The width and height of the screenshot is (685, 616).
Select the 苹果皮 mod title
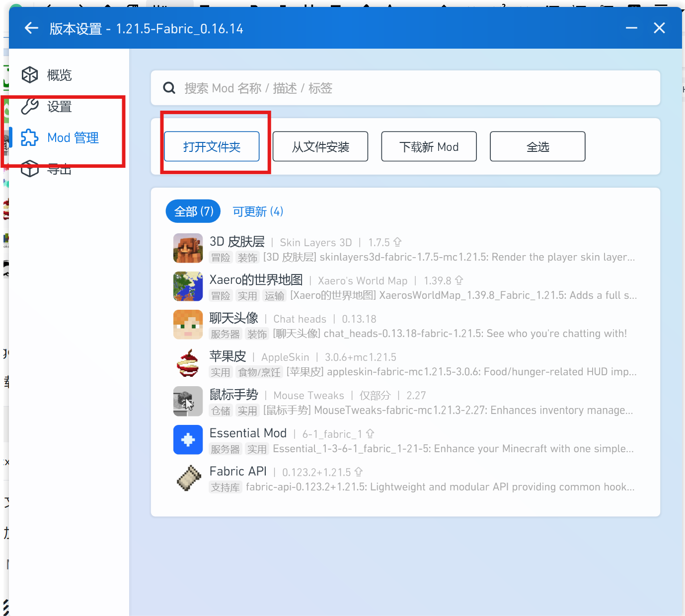(x=228, y=356)
